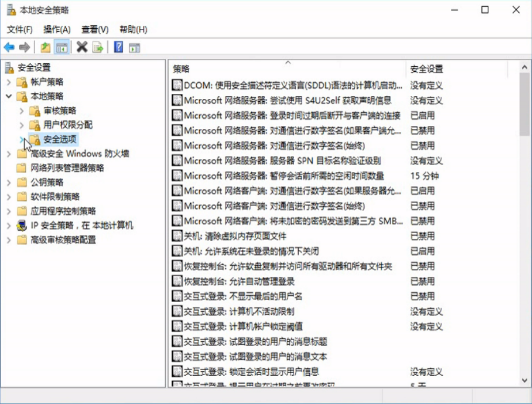
Task: Click policy icon beside 交互式登录: 不显示最后的用户名
Action: [x=177, y=296]
